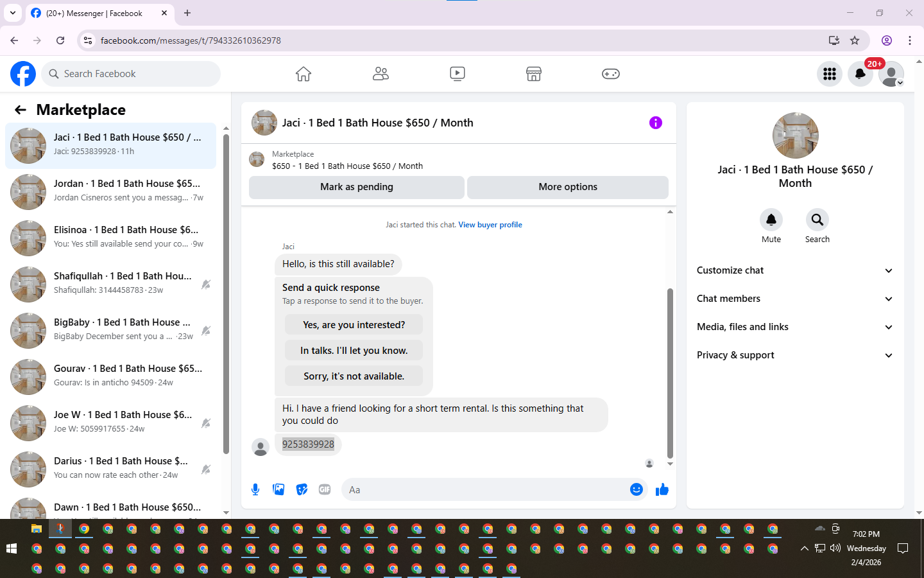Viewport: 924px width, 578px height.
Task: Click the message thread scrollbar
Action: click(x=670, y=372)
